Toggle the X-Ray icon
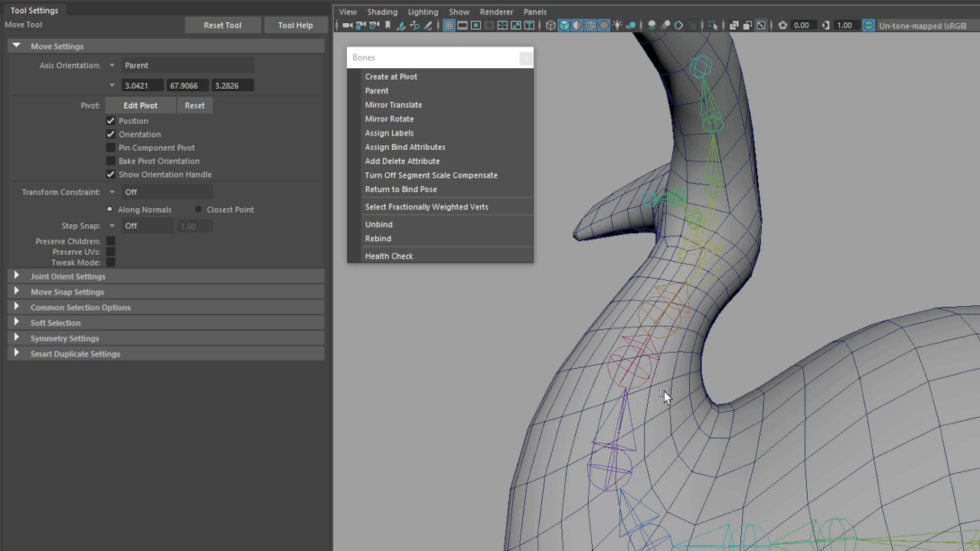Image resolution: width=980 pixels, height=551 pixels. (x=736, y=25)
